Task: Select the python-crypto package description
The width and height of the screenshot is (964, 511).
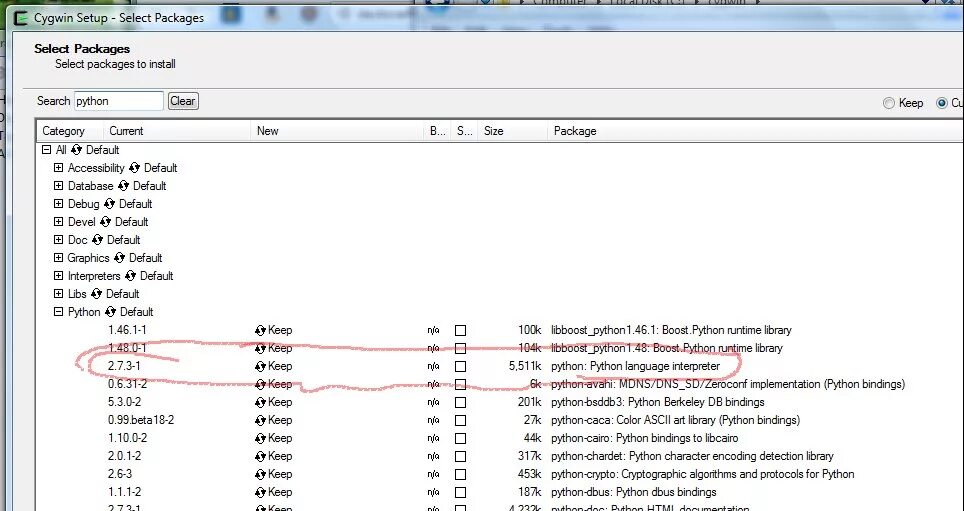Action: click(703, 474)
